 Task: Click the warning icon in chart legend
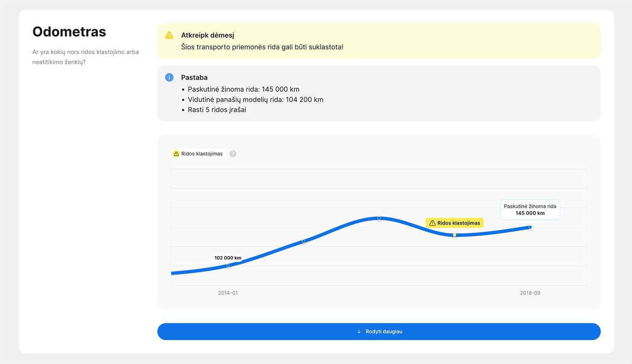177,154
